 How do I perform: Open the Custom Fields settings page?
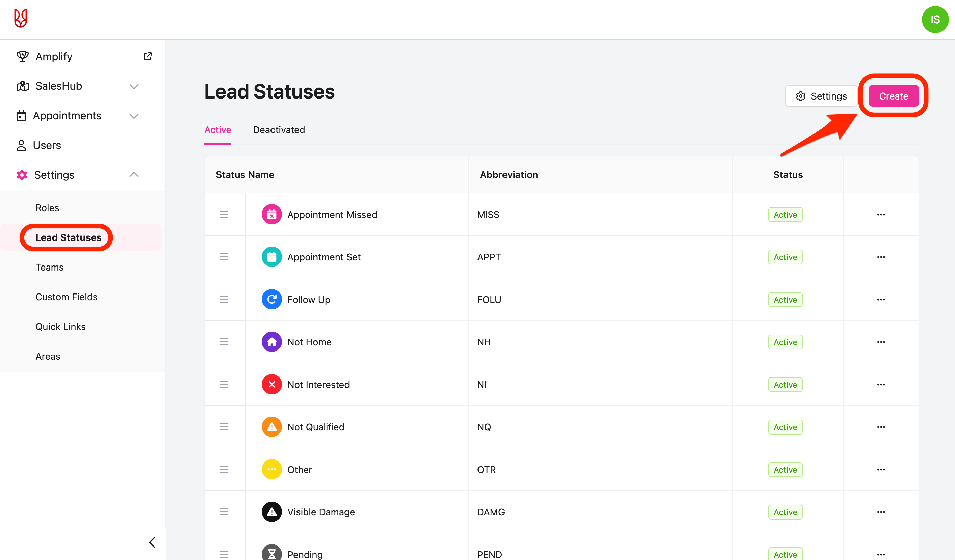coord(66,297)
